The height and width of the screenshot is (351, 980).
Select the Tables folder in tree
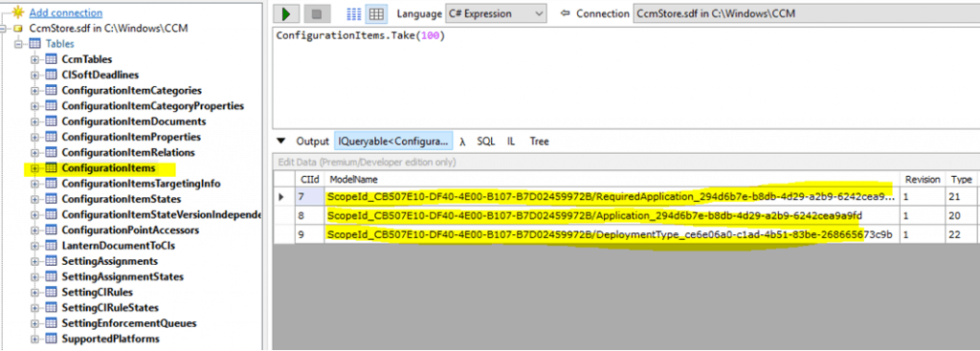59,44
